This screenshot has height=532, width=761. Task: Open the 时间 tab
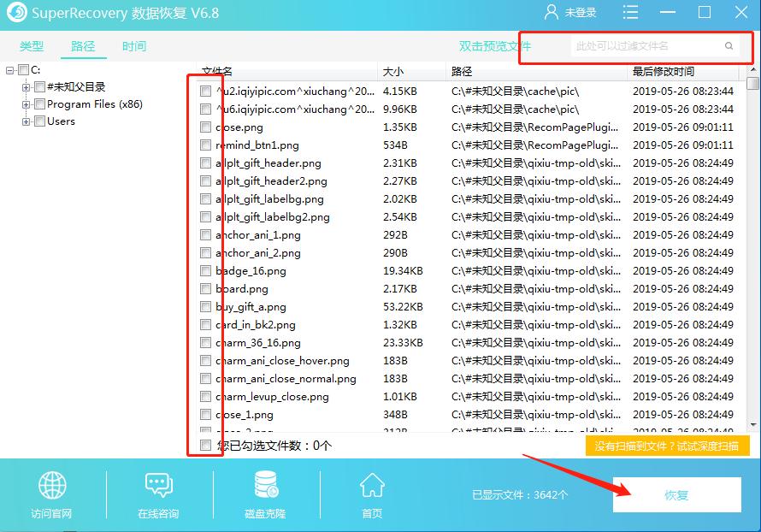[x=133, y=46]
